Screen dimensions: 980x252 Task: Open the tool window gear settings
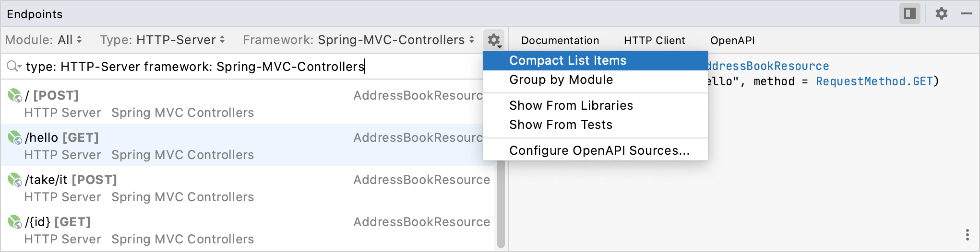coord(942,13)
